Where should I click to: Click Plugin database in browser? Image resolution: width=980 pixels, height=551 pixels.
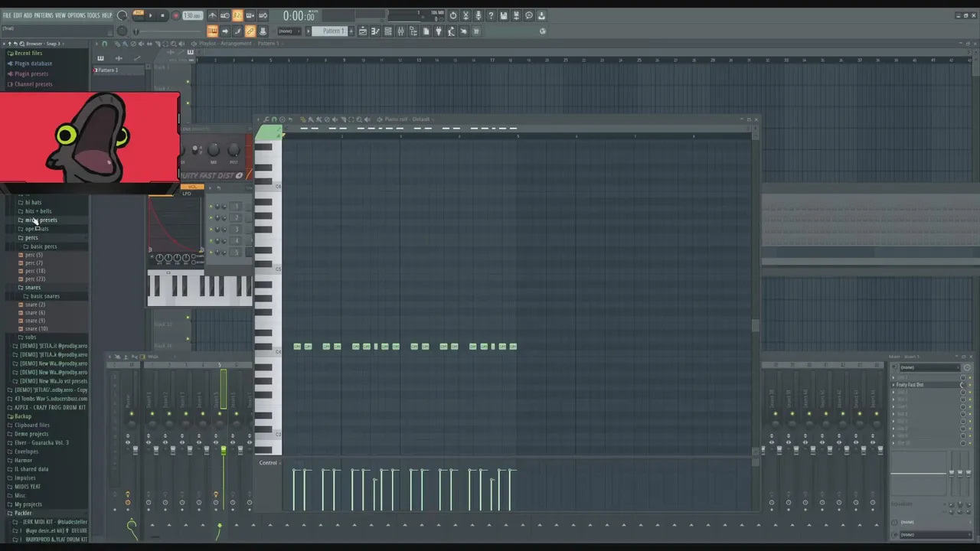33,64
